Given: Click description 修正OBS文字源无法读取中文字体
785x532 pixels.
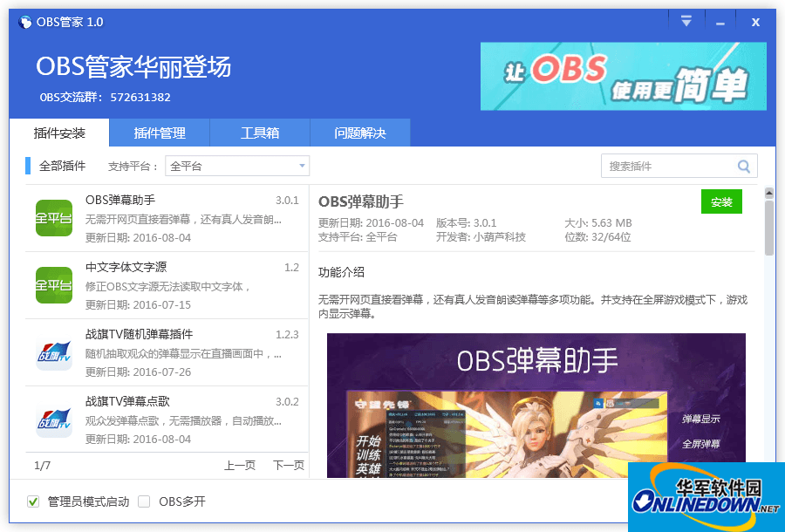Looking at the screenshot, I should (x=167, y=286).
